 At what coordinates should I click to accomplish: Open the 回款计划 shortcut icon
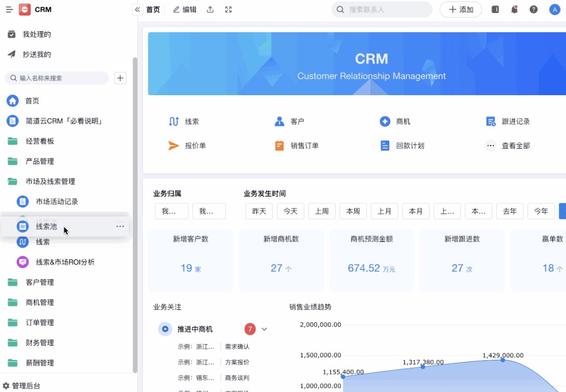[x=385, y=146]
